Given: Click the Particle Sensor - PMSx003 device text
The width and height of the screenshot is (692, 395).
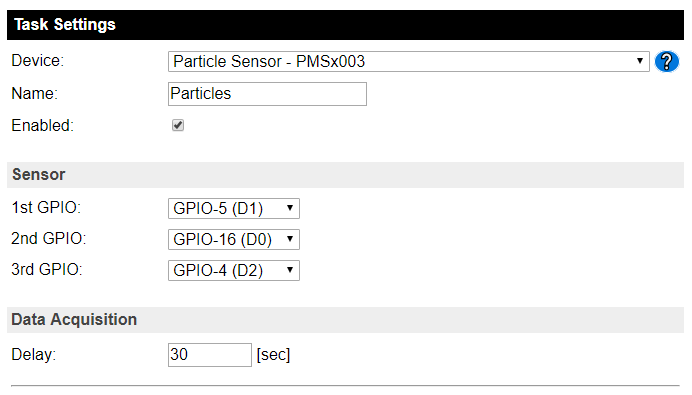Looking at the screenshot, I should pos(269,61).
